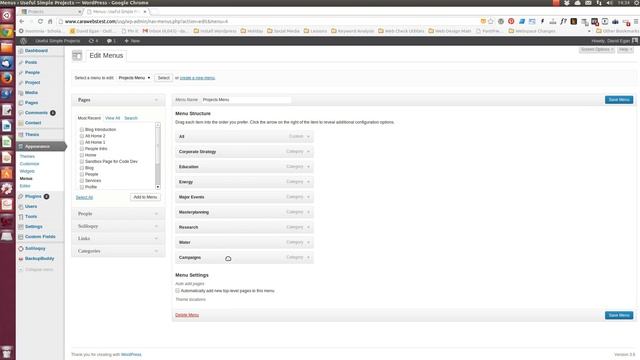Click the Pages list scrollbar down arrow

point(158,187)
